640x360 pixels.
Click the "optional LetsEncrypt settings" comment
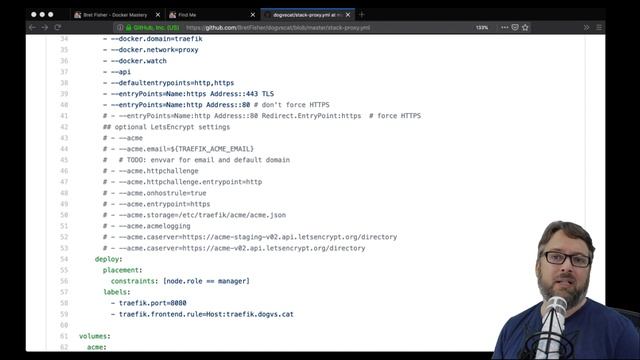(167, 127)
